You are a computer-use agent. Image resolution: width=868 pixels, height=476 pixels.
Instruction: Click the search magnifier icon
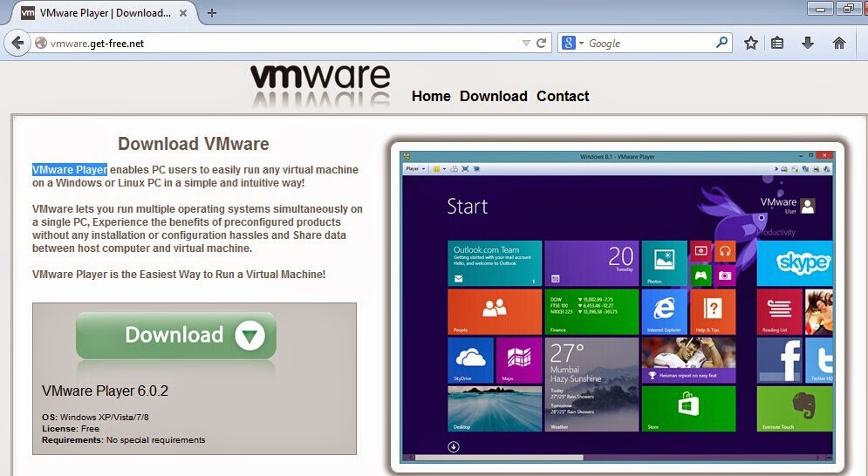point(721,43)
